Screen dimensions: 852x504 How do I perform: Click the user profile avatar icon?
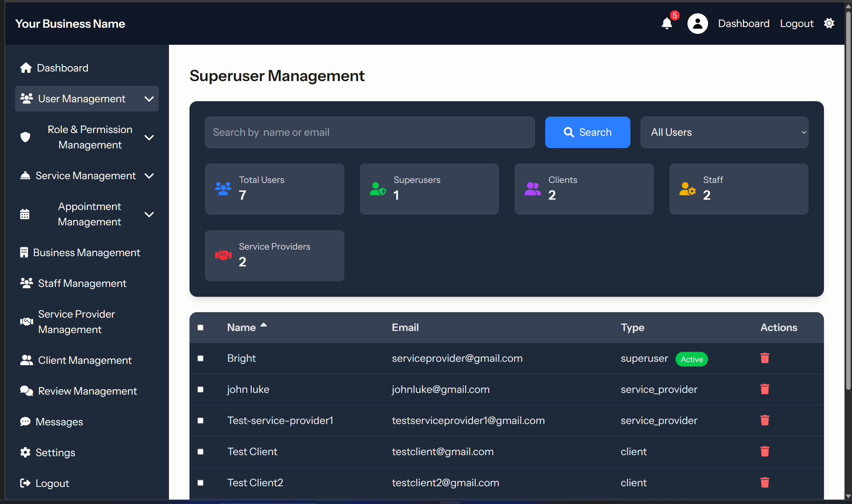click(x=697, y=24)
